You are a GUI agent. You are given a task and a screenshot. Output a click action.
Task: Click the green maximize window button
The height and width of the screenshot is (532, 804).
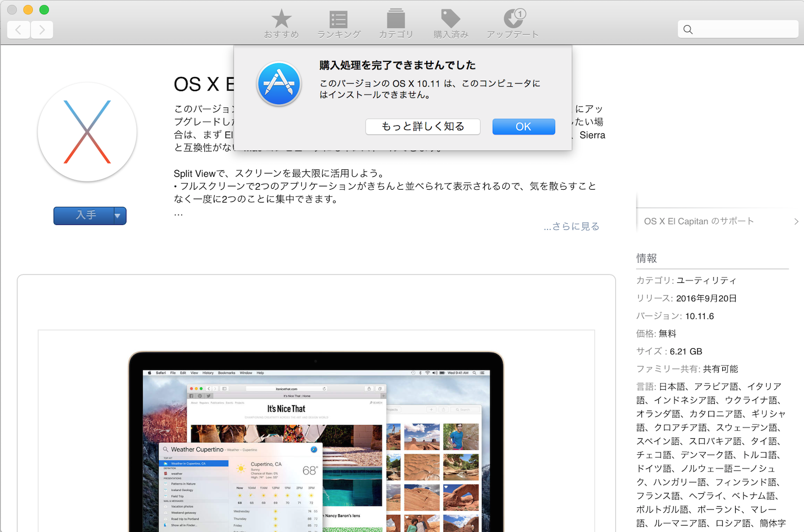(44, 9)
